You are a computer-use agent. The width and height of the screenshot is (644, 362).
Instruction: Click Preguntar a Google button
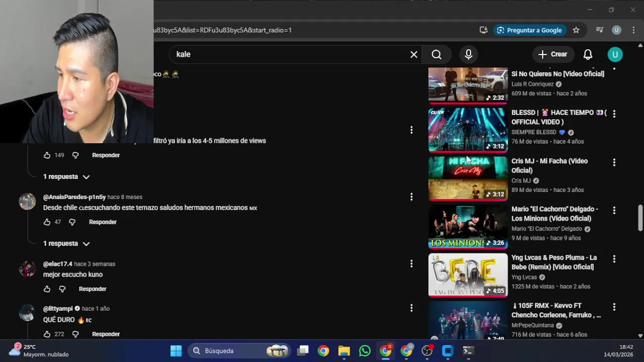coord(529,30)
